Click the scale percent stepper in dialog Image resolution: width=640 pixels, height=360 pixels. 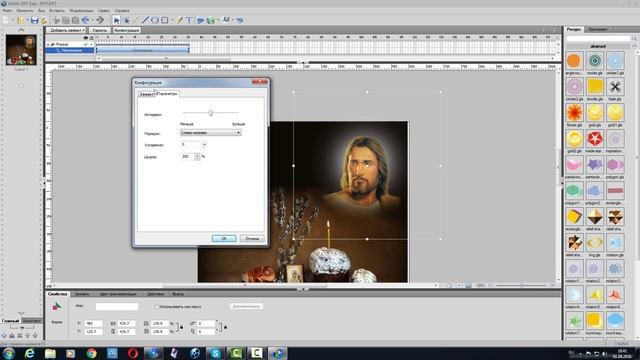point(198,156)
